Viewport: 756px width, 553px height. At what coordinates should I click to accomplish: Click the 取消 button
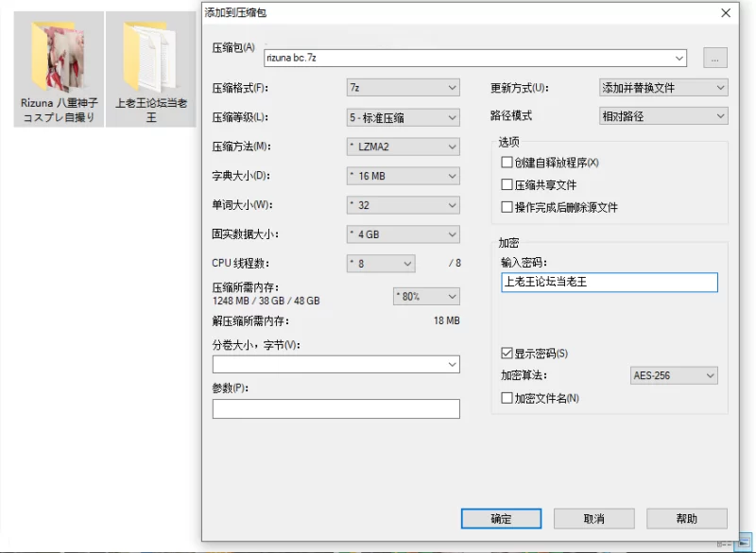click(593, 519)
